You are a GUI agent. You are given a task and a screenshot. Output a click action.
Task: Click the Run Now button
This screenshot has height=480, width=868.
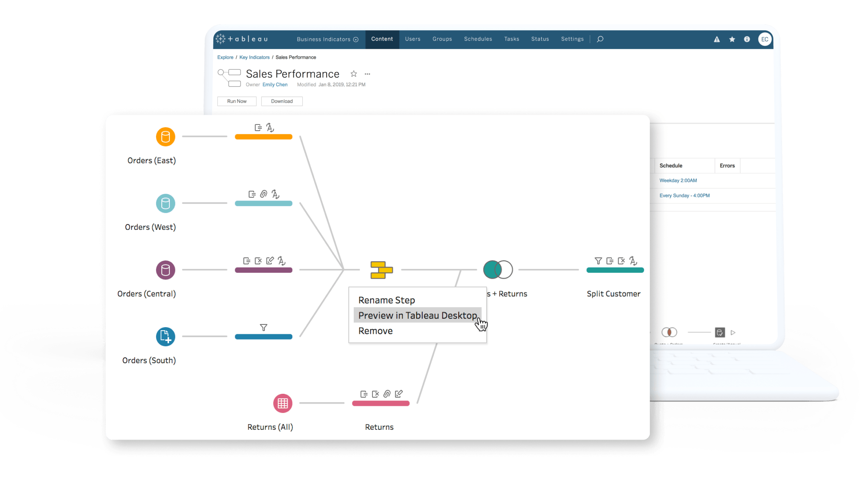pyautogui.click(x=236, y=101)
